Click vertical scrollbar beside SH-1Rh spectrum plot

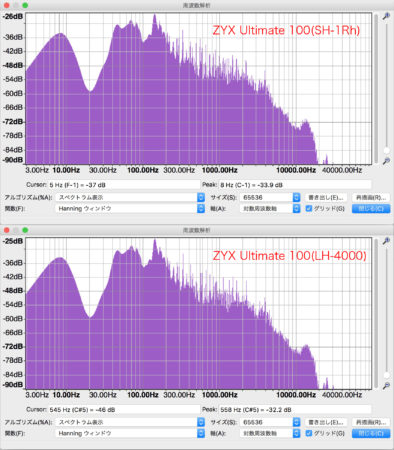tap(376, 89)
